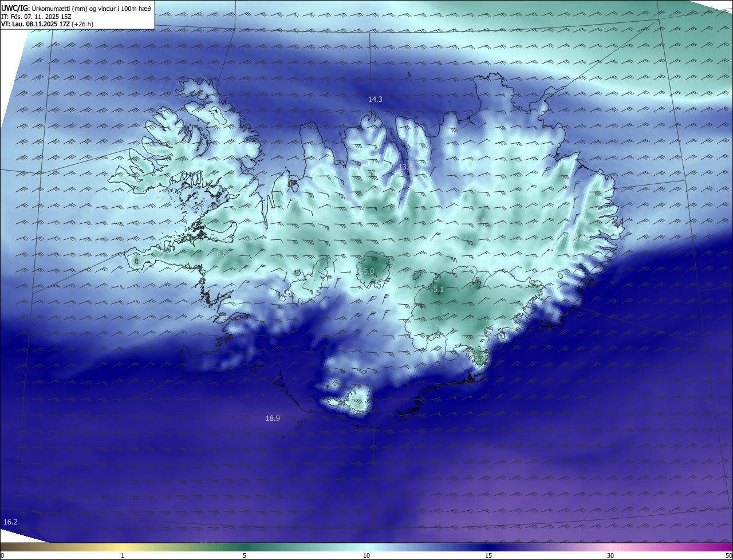Image resolution: width=733 pixels, height=560 pixels.
Task: Click the 0 tick on the color scale
Action: 2,555
